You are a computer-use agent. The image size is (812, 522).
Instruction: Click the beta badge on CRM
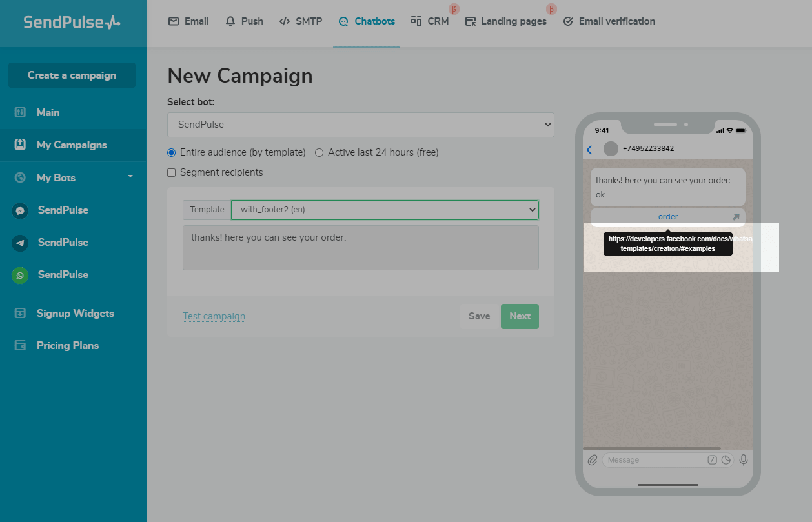454,9
